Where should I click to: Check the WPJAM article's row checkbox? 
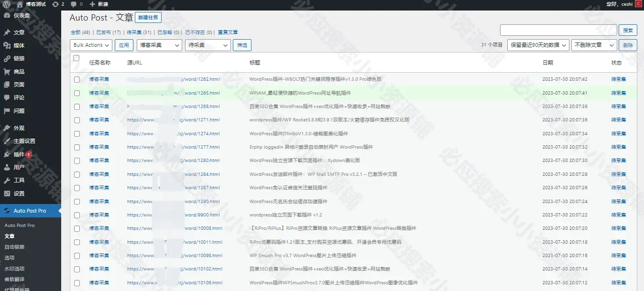tap(76, 93)
